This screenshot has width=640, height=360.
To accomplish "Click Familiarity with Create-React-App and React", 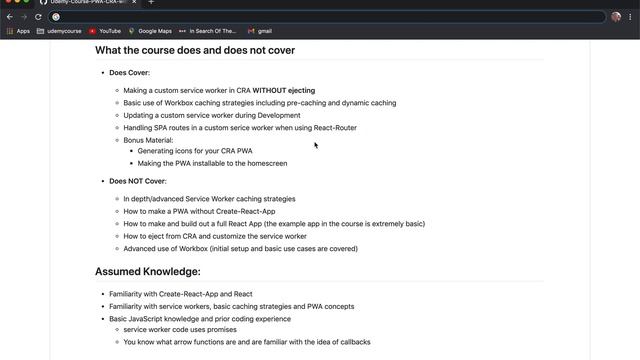I will click(180, 294).
